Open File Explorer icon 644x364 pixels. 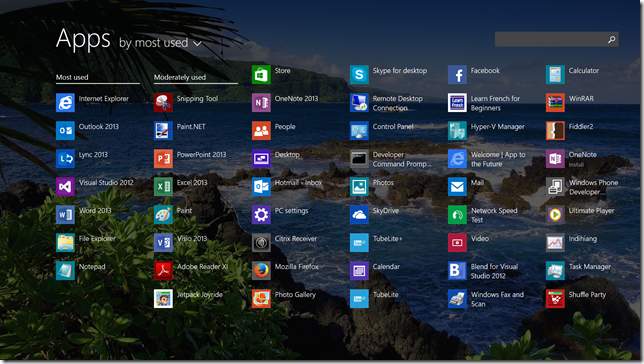pos(65,242)
